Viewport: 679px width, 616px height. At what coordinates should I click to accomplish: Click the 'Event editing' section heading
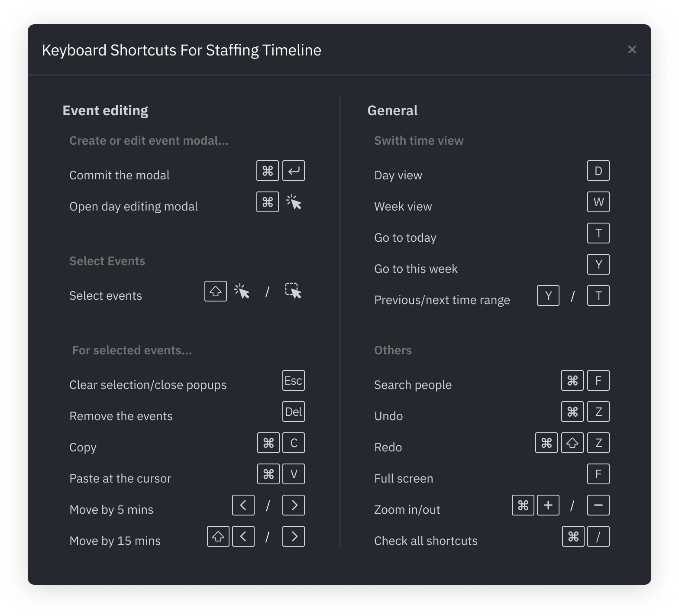105,110
